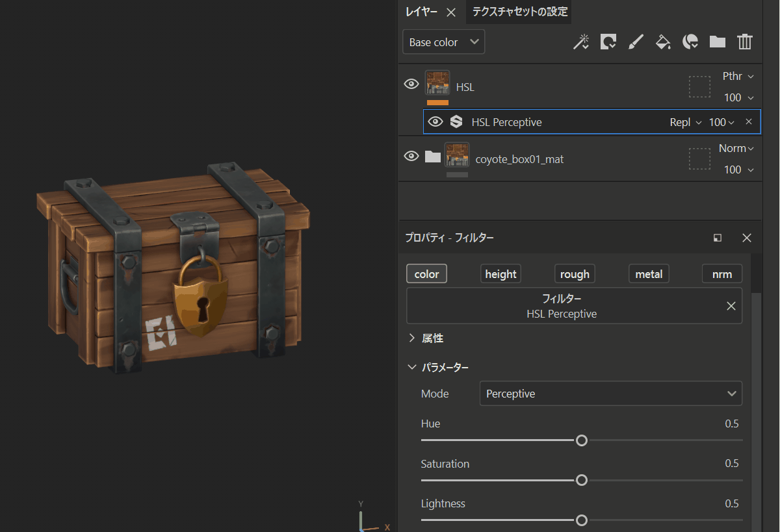Toggle visibility of HSL Perceptive filter

tap(435, 121)
